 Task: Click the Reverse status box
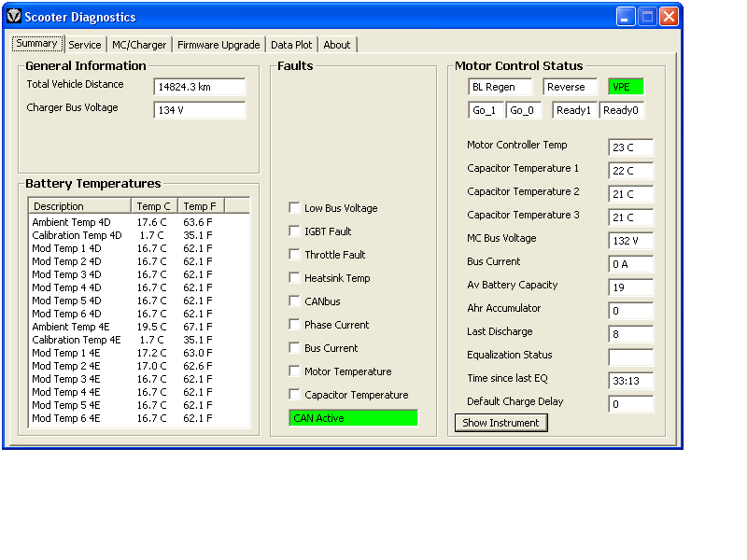point(570,87)
